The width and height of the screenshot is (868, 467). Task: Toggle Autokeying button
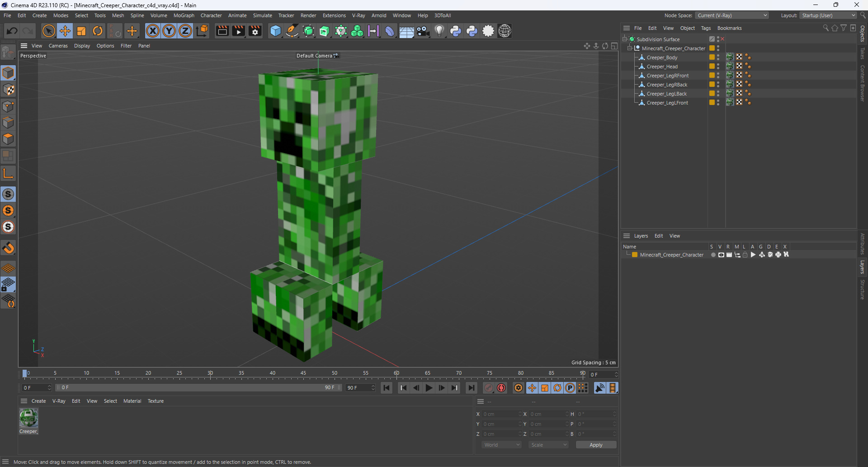[501, 388]
